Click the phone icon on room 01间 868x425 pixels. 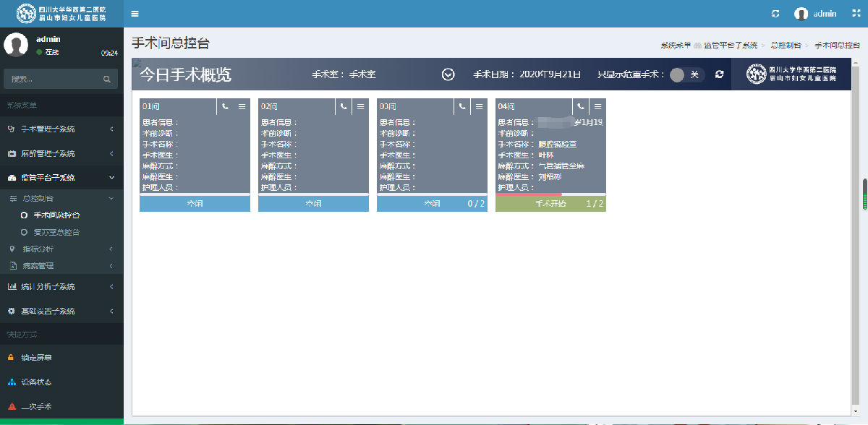click(225, 107)
